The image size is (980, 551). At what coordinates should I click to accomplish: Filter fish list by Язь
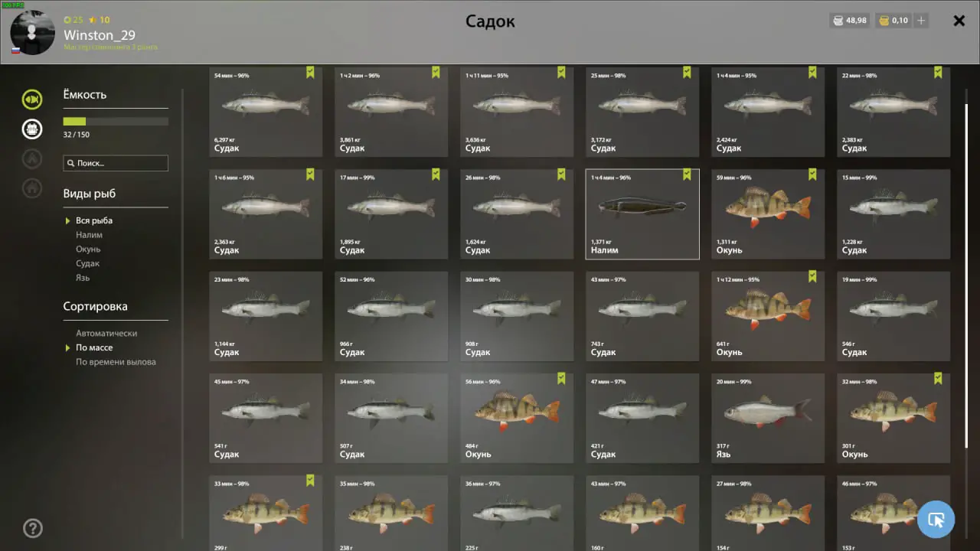[x=83, y=278]
